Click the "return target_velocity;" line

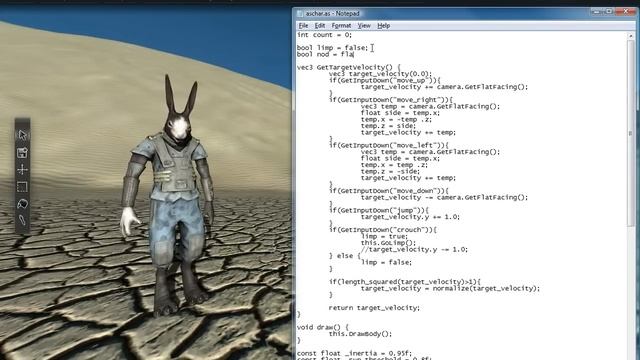pyautogui.click(x=374, y=308)
